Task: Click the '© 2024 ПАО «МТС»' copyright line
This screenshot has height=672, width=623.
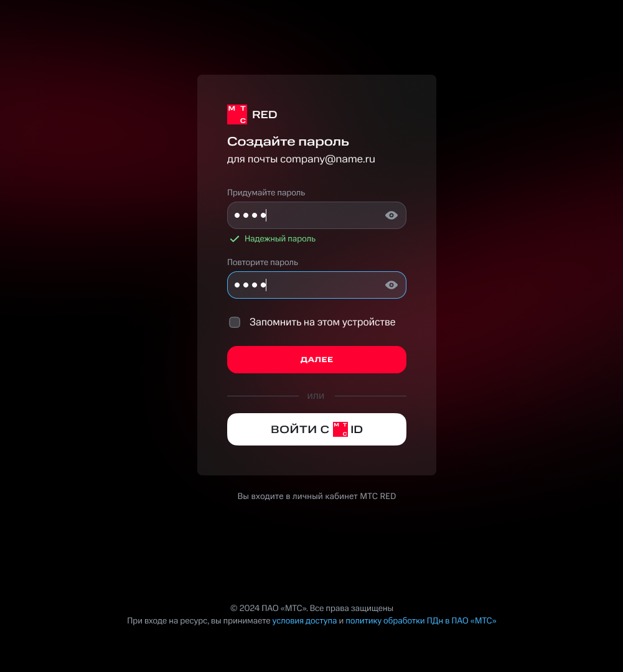Action: pyautogui.click(x=312, y=608)
